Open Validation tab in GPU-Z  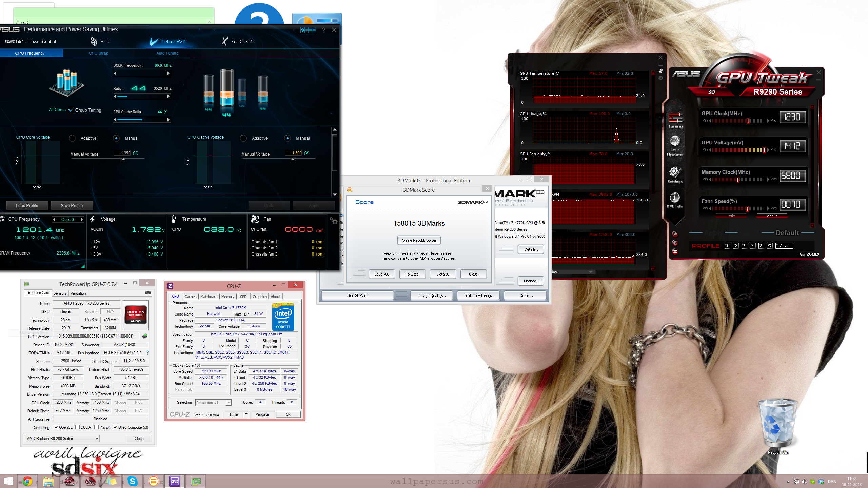78,293
